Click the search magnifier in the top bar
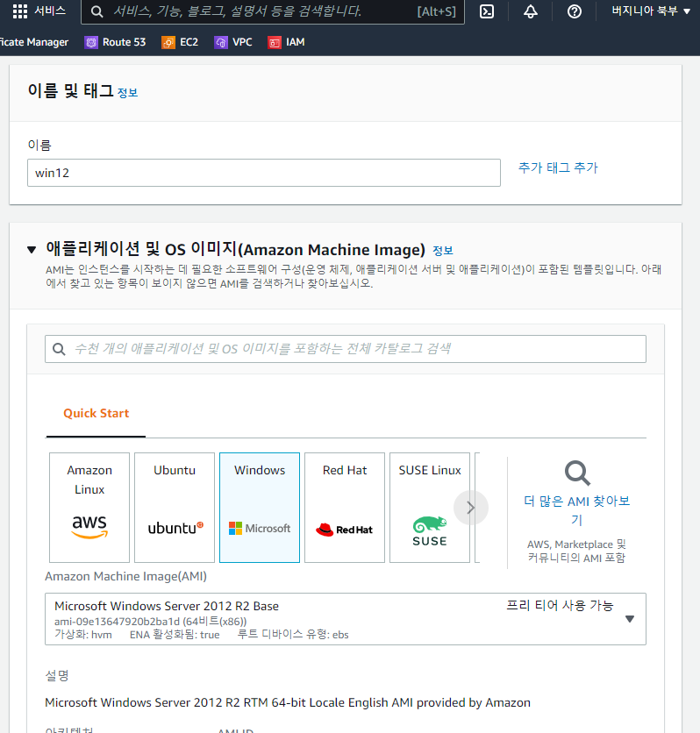The height and width of the screenshot is (733, 700). (x=96, y=11)
